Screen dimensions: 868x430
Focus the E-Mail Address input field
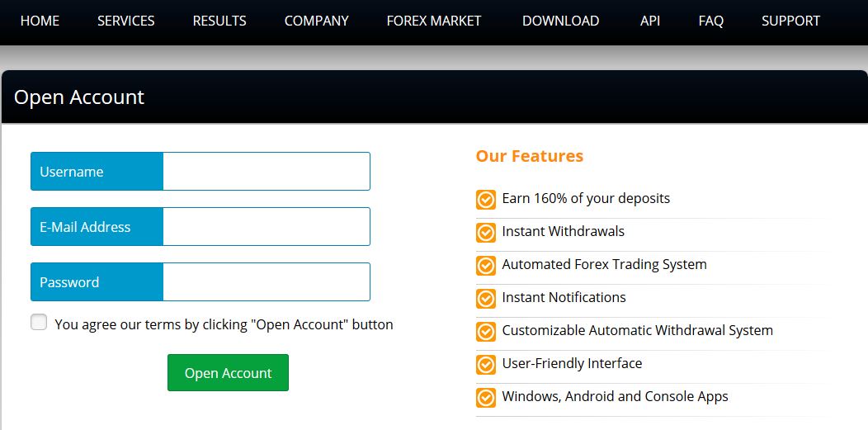pyautogui.click(x=267, y=226)
